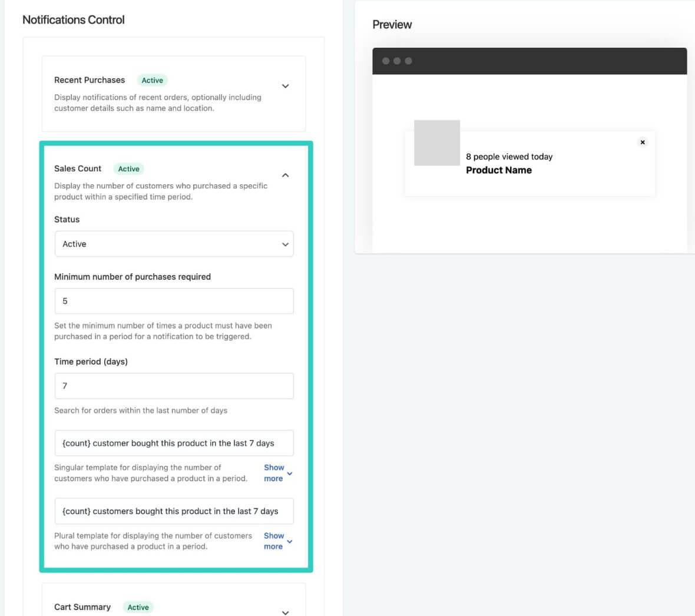The width and height of the screenshot is (695, 616).
Task: Click the '8 people viewed today' text
Action: [x=509, y=157]
